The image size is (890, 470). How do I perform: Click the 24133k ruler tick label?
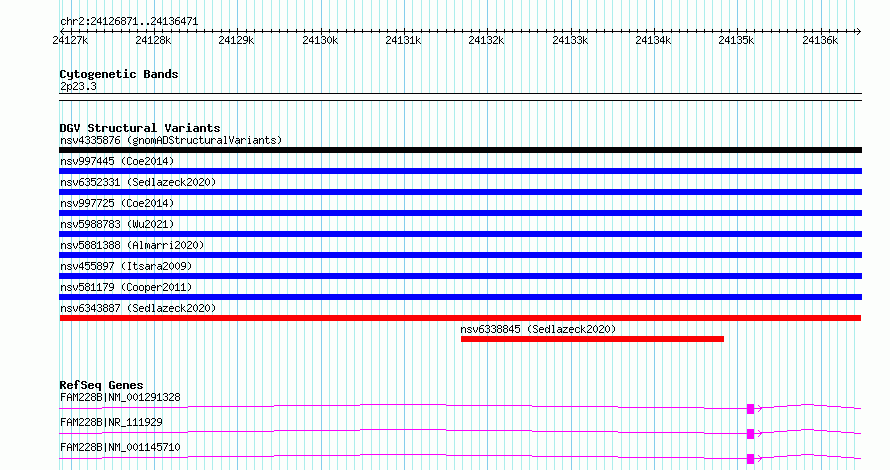tap(570, 40)
